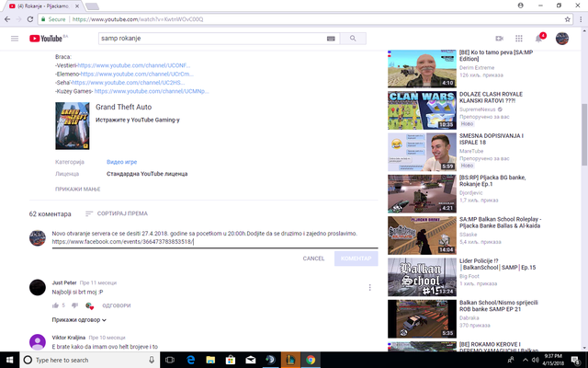Open Nismo sprijecili ROB banke video title
The image size is (588, 368).
point(499,305)
